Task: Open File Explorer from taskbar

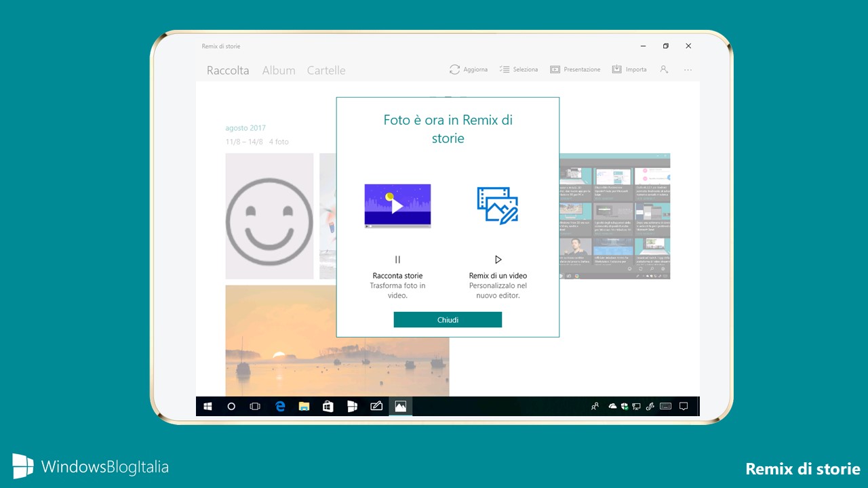Action: click(x=304, y=407)
